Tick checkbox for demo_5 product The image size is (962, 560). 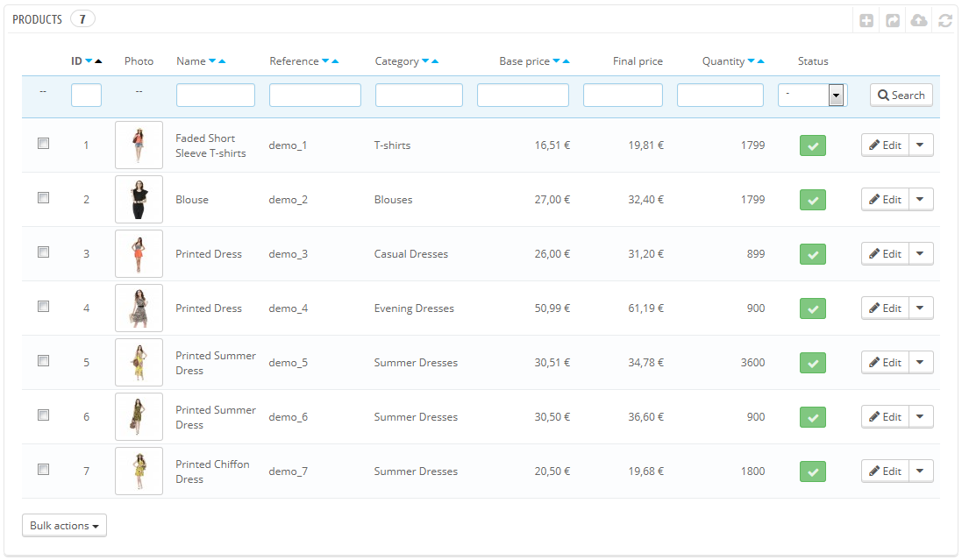click(44, 361)
